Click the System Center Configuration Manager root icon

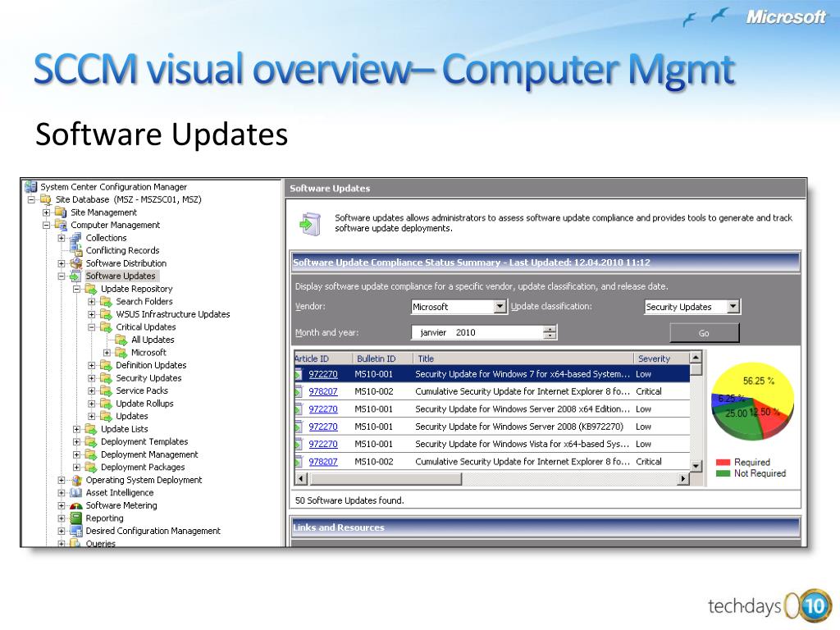(31, 187)
